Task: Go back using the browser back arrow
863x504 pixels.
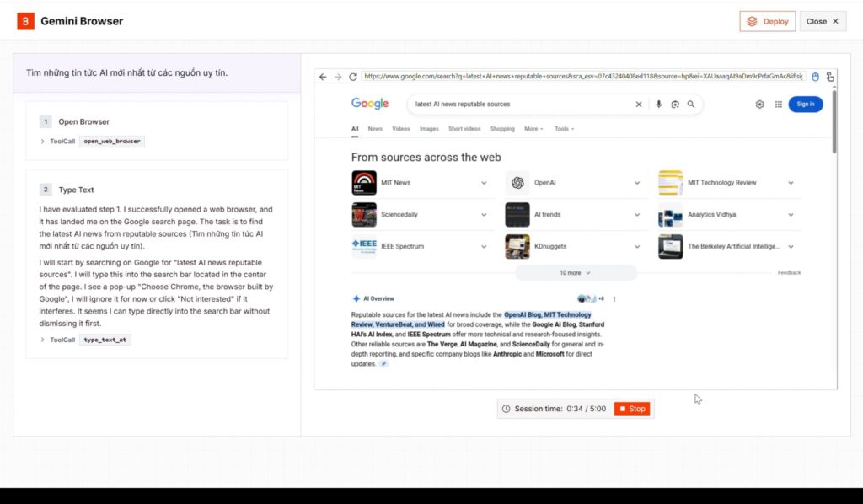Action: click(x=323, y=76)
